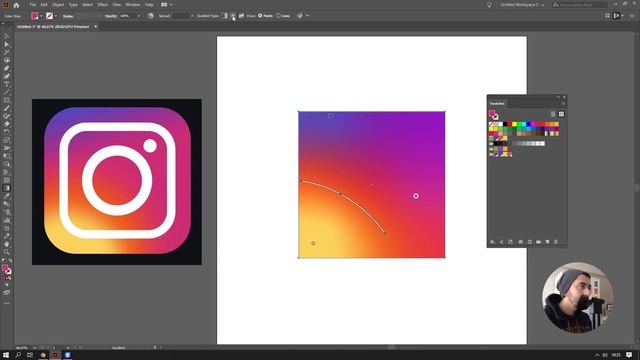Open the Help menu
This screenshot has width=640, height=360.
(x=149, y=5)
